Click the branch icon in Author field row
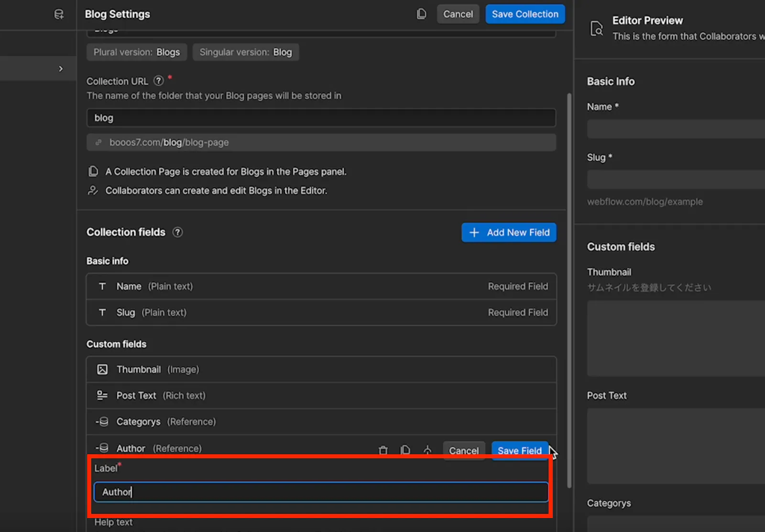 427,450
